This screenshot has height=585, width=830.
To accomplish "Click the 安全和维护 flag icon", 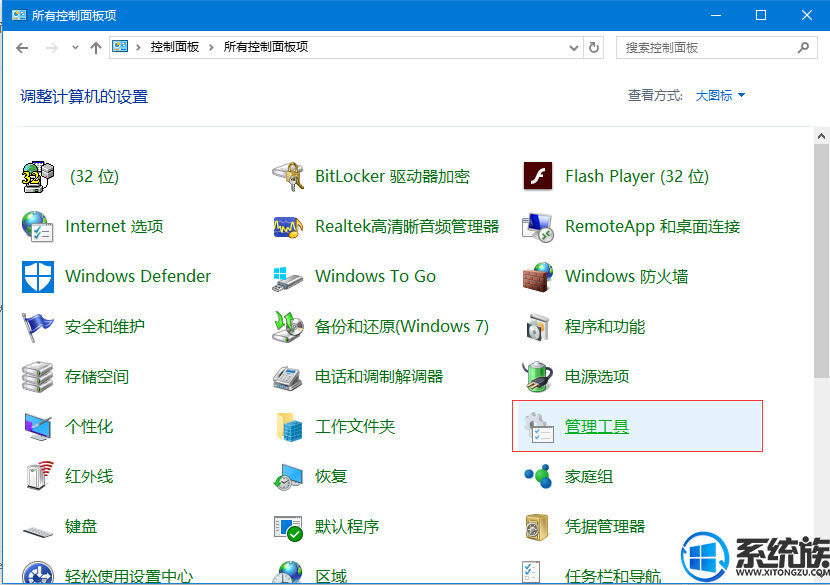I will pos(38,327).
